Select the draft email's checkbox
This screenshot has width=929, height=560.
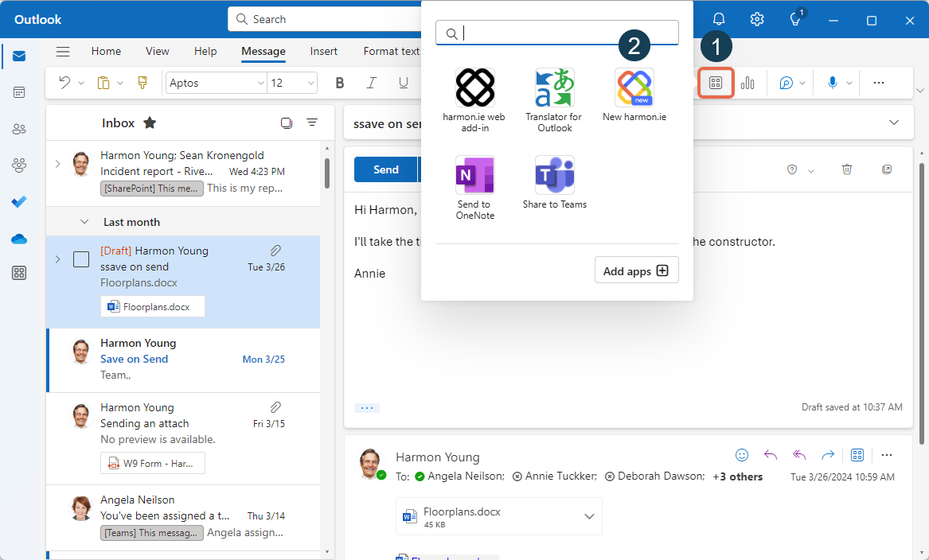[x=80, y=259]
